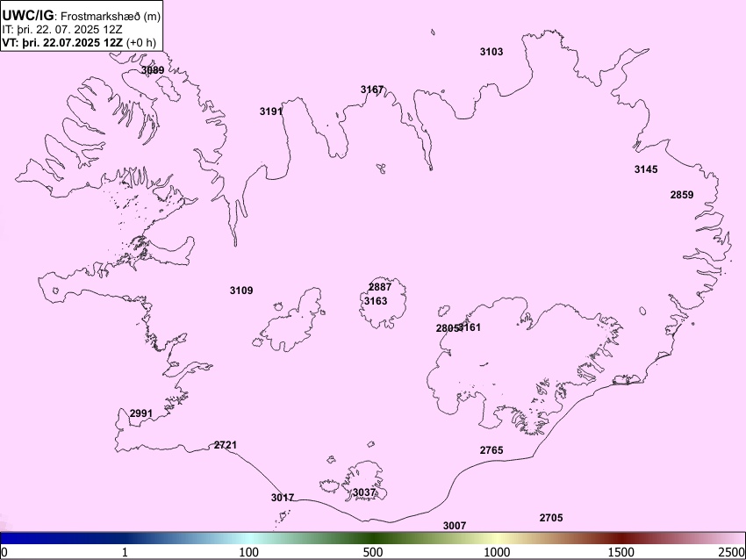Click the 2721 value on southwest coast
Screen dimensions: 746x560
pyautogui.click(x=226, y=445)
